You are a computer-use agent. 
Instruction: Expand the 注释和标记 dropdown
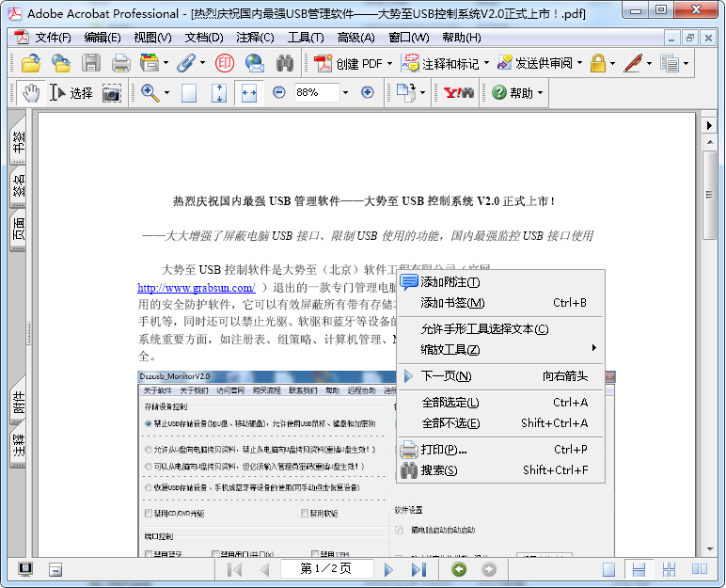tap(486, 64)
